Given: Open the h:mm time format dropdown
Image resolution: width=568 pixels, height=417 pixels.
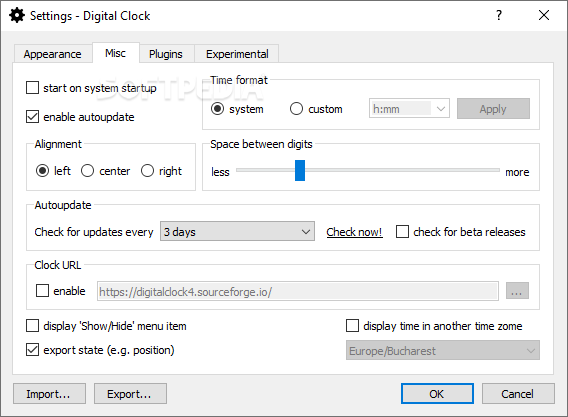Looking at the screenshot, I should 409,108.
